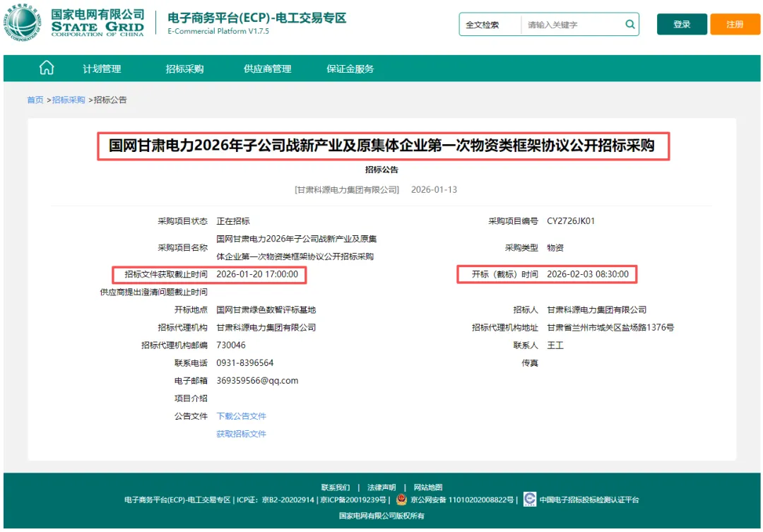This screenshot has width=763, height=532.
Task: Click 法律声明 in the footer
Action: tap(381, 487)
